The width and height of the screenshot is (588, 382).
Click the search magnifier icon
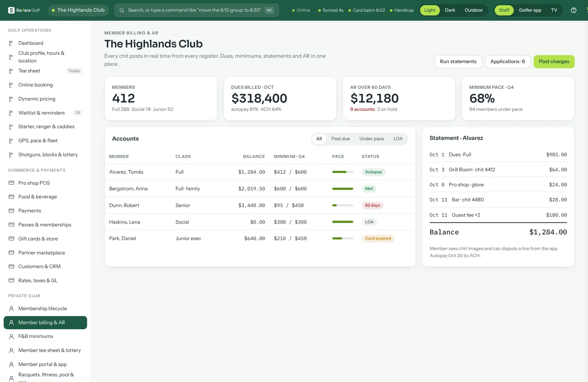tap(122, 10)
